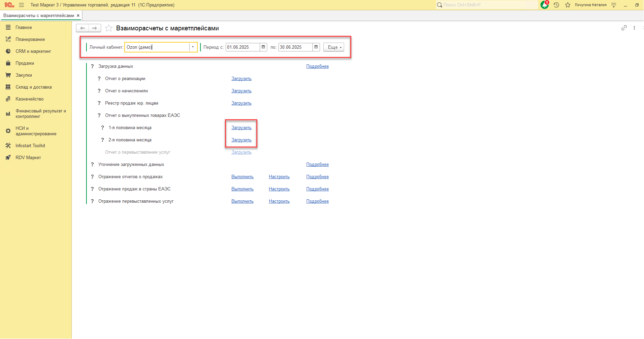Click the forward navigation arrow
This screenshot has width=644, height=339.
coord(95,28)
